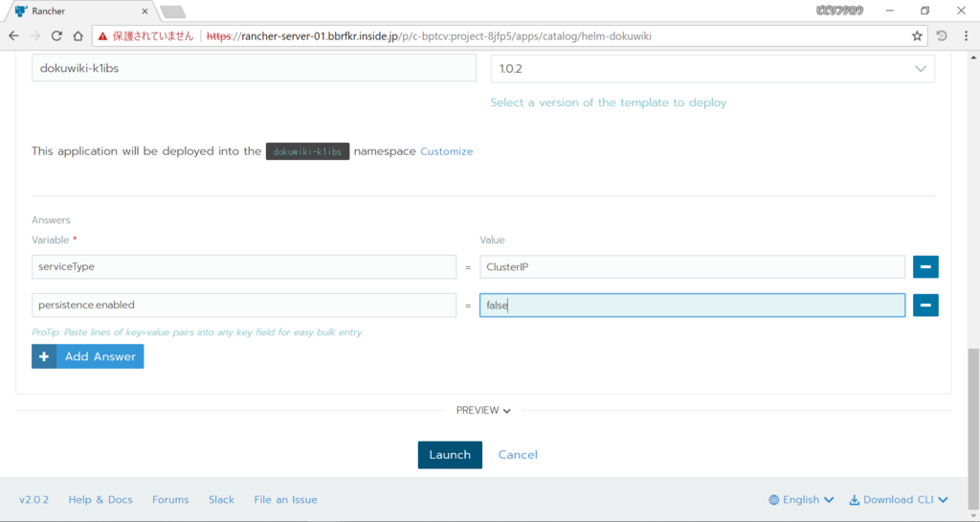Click the Add Answer button
This screenshot has width=980, height=522.
click(x=87, y=356)
